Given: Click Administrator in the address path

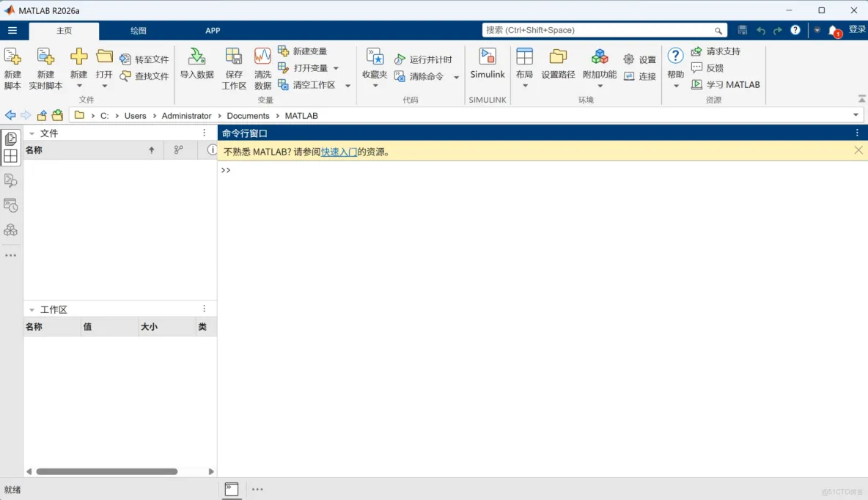Looking at the screenshot, I should (x=186, y=116).
